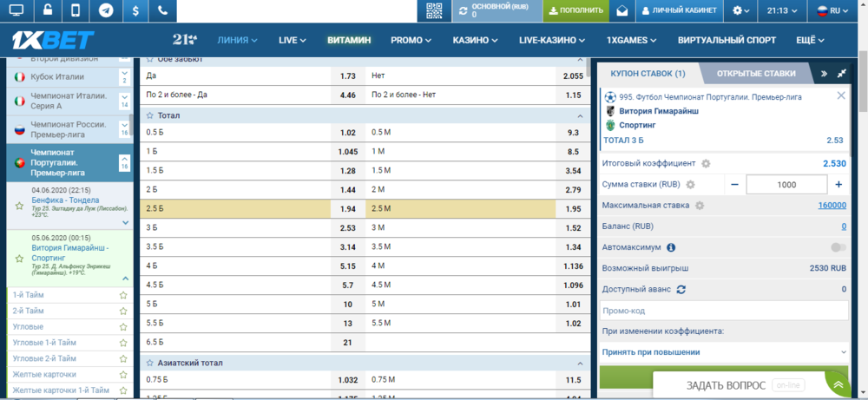Collapse Чемпионат Португалии league list
Viewport: 868px width, 400px height.
(x=124, y=162)
